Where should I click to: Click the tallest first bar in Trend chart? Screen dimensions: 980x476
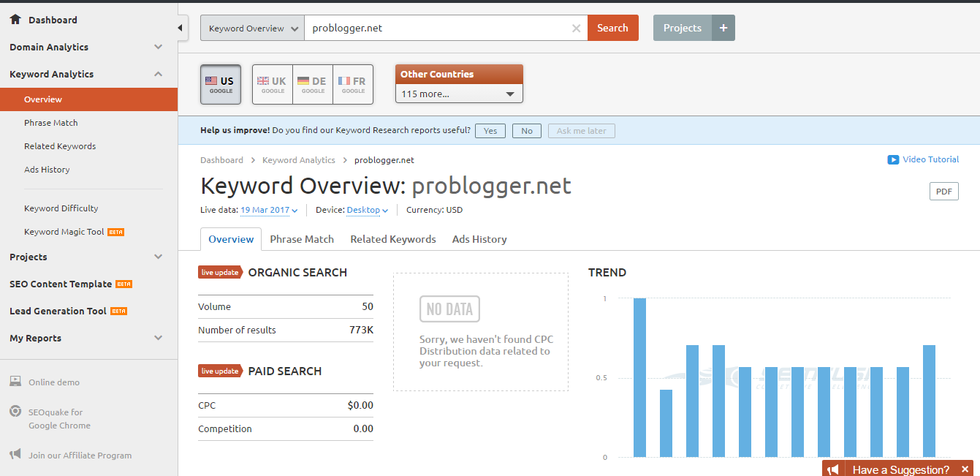639,377
